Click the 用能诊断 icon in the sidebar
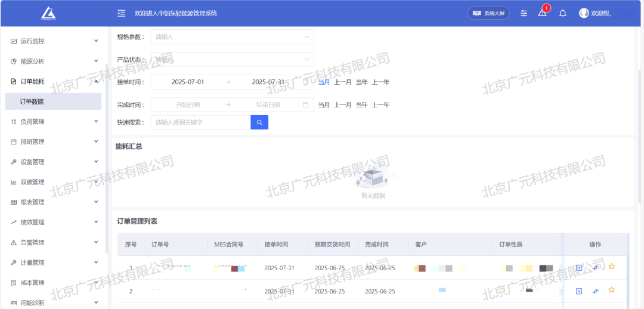 (14, 303)
